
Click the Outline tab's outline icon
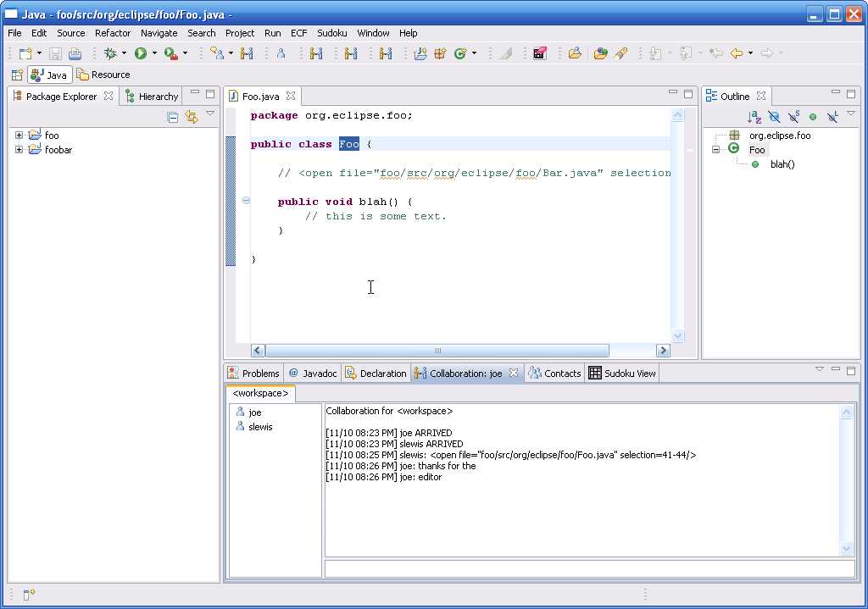pyautogui.click(x=711, y=97)
